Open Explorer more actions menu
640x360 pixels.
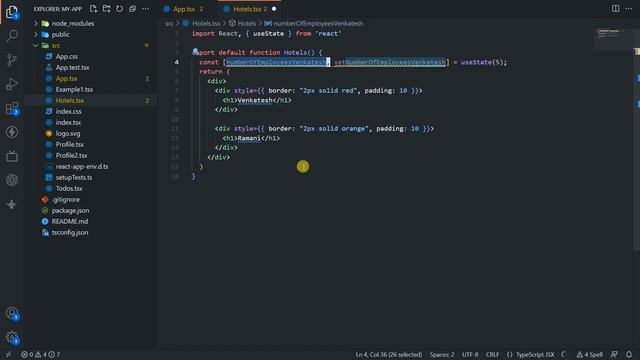145,9
